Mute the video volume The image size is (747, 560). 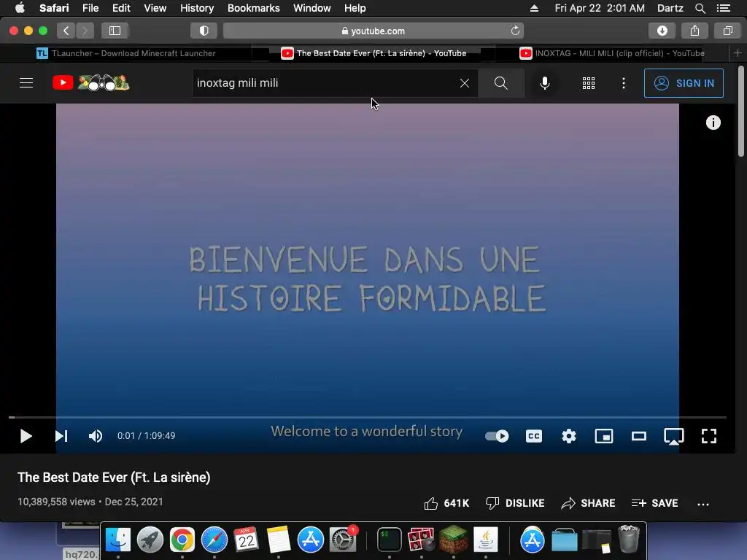pos(96,436)
